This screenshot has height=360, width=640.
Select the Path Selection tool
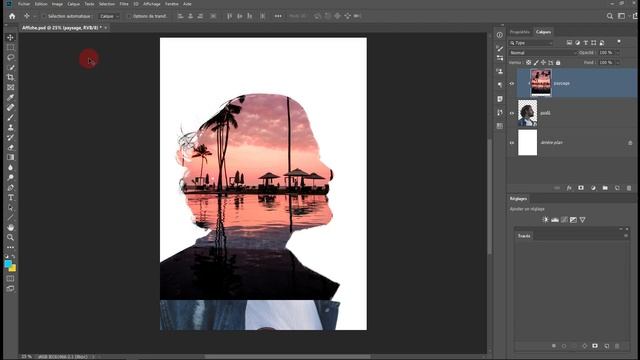point(11,207)
